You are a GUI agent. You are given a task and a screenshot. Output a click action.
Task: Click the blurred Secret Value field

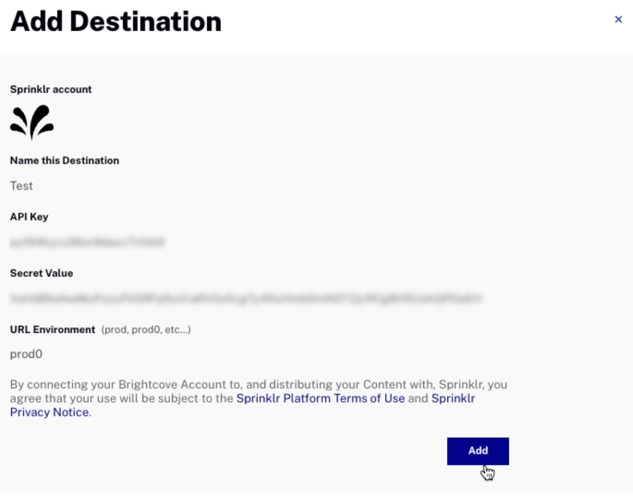(246, 298)
